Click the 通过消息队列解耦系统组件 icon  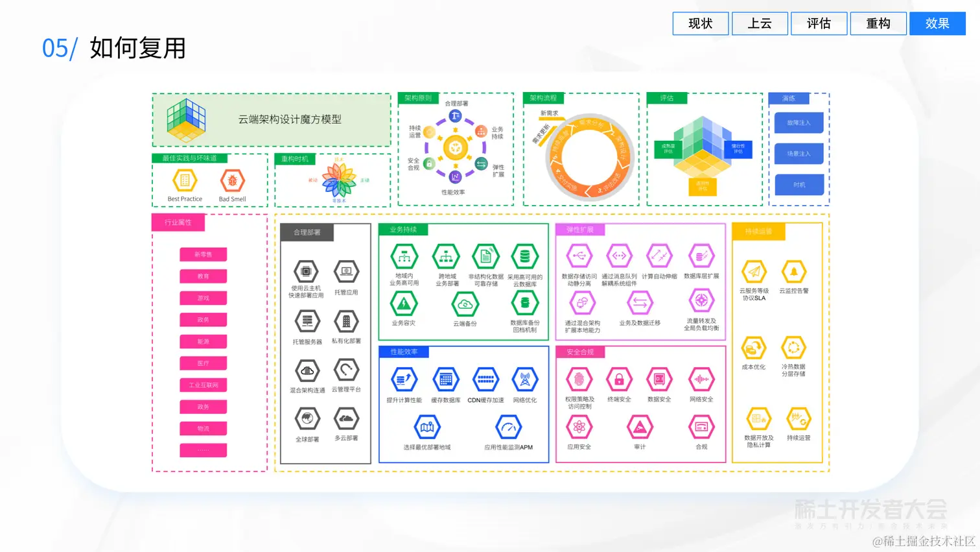(x=619, y=256)
